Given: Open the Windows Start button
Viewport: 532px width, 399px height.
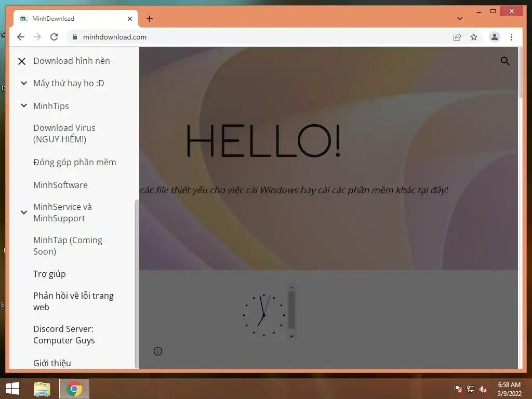Looking at the screenshot, I should pyautogui.click(x=12, y=389).
